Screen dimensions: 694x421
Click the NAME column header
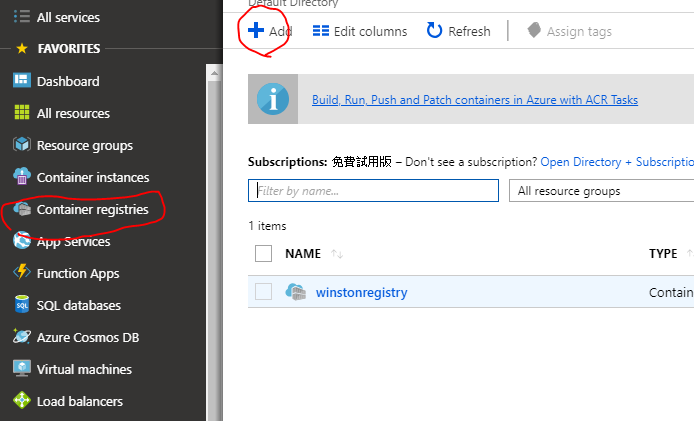pos(303,254)
